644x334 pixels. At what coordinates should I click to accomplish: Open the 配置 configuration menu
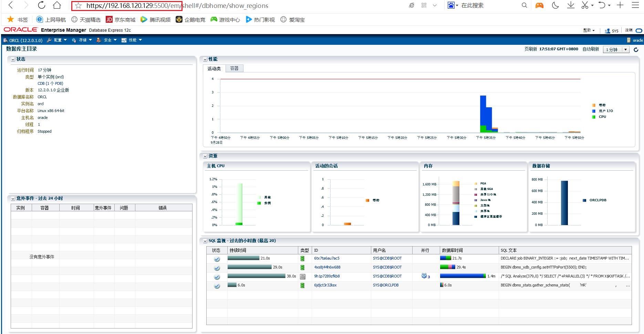pos(57,40)
